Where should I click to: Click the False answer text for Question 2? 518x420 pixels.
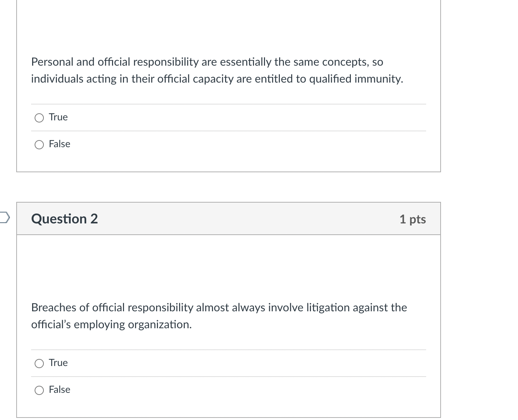click(x=59, y=390)
